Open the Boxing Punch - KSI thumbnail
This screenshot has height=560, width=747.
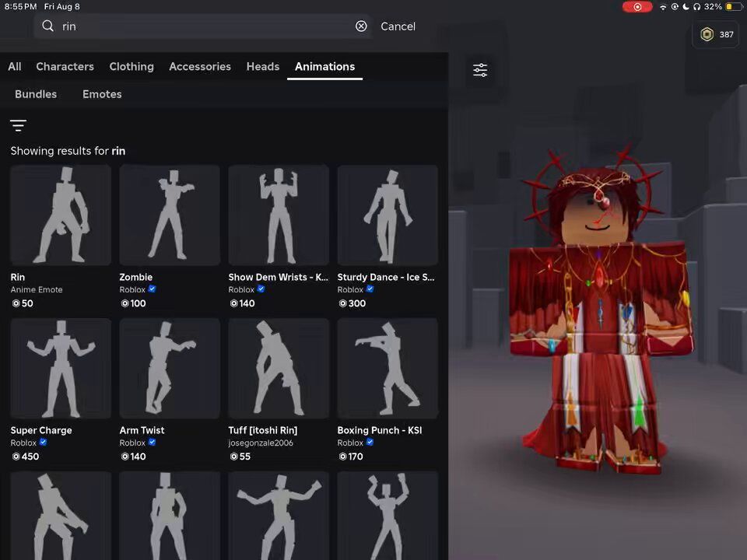coord(388,368)
